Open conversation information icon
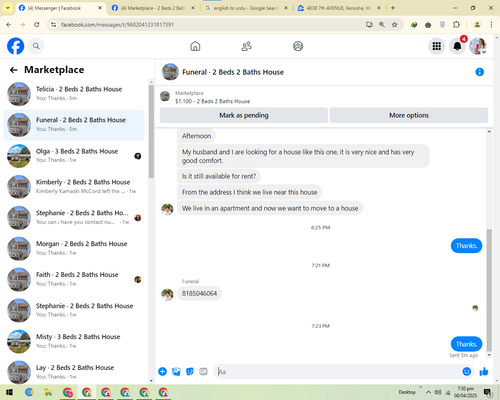500x400 pixels. pyautogui.click(x=479, y=72)
